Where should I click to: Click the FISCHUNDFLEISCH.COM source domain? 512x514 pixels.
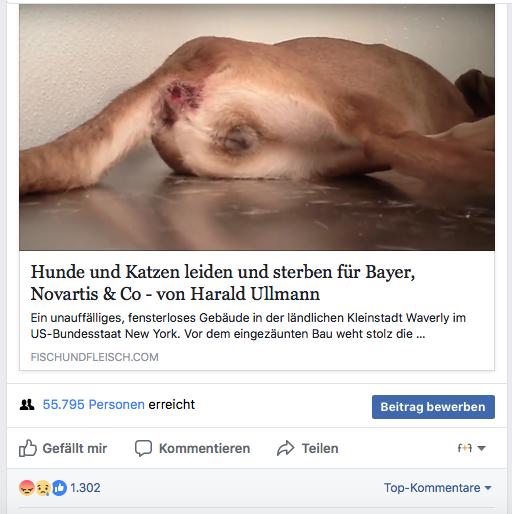point(95,357)
